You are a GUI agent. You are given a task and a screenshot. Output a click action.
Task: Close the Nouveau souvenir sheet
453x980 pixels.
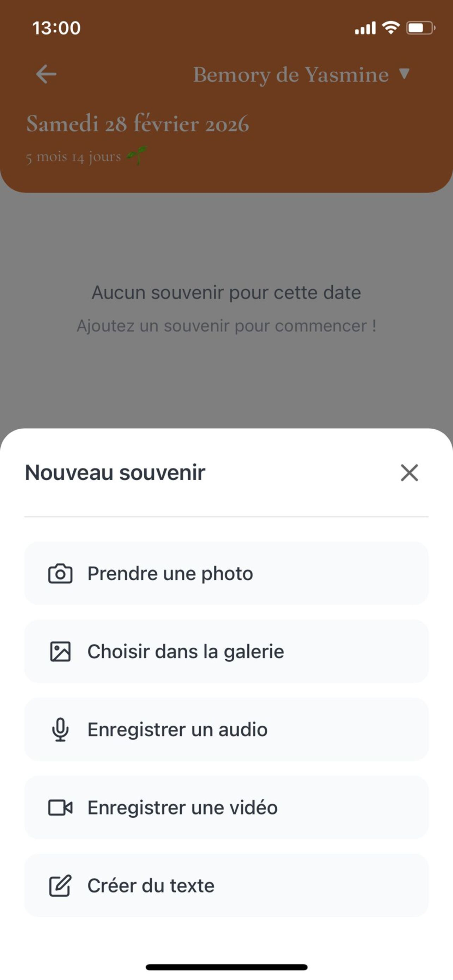point(409,472)
